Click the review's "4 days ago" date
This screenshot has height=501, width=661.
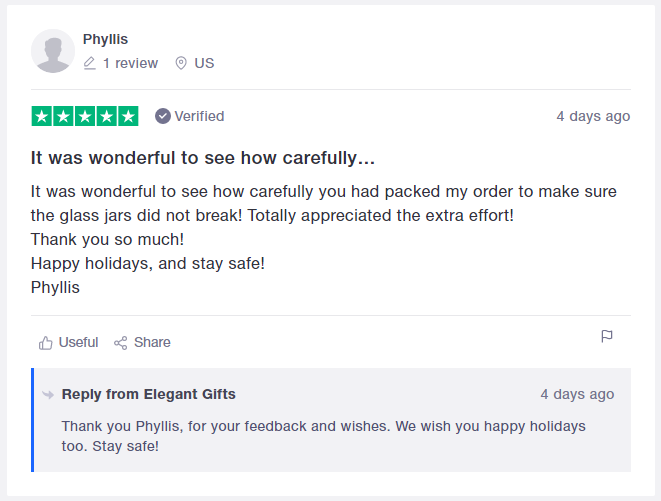pos(593,116)
